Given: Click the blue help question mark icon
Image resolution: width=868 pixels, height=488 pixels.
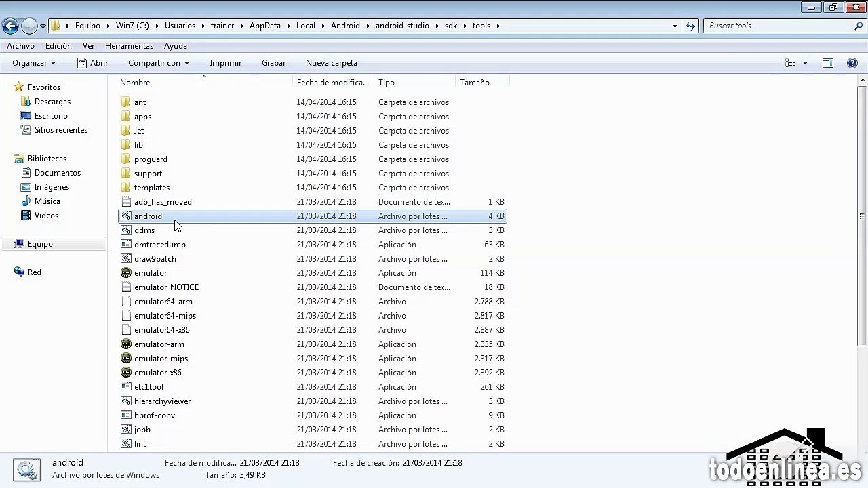Looking at the screenshot, I should click(x=852, y=63).
